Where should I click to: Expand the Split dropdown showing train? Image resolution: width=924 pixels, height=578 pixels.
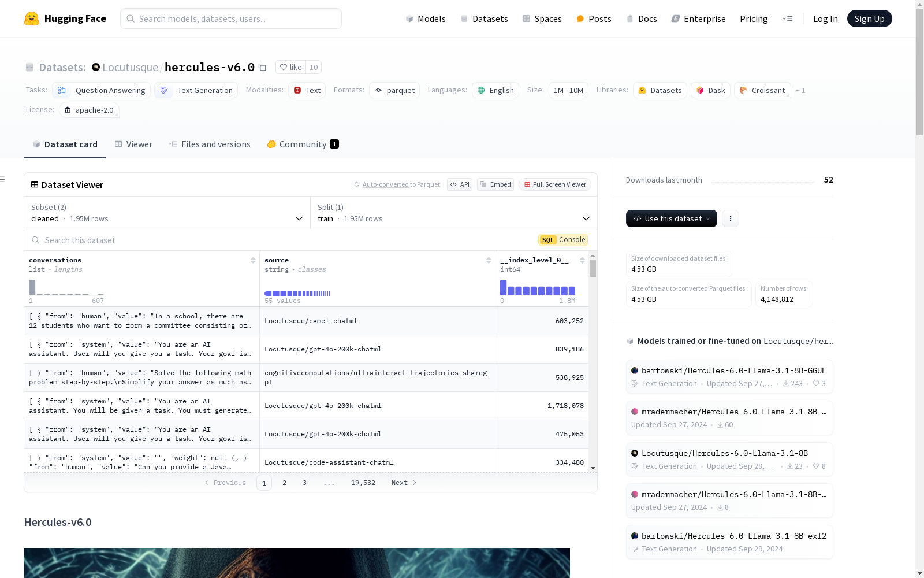(454, 213)
